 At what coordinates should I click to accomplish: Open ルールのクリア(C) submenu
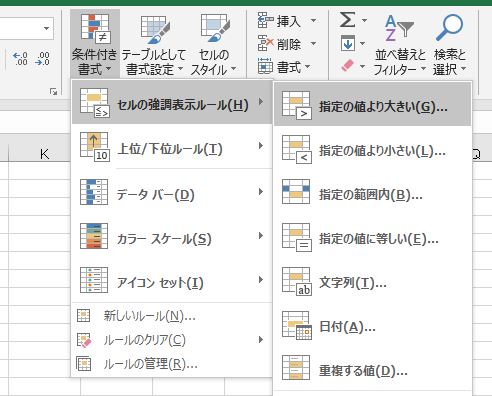coord(172,340)
